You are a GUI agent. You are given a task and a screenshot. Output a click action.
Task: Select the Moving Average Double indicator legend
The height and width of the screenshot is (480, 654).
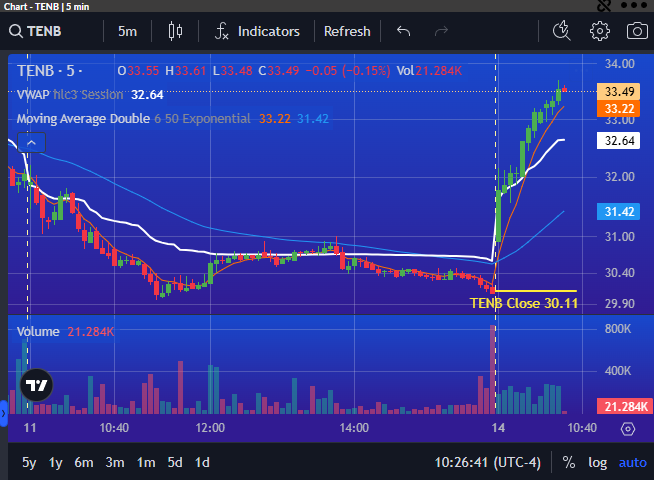pyautogui.click(x=133, y=119)
